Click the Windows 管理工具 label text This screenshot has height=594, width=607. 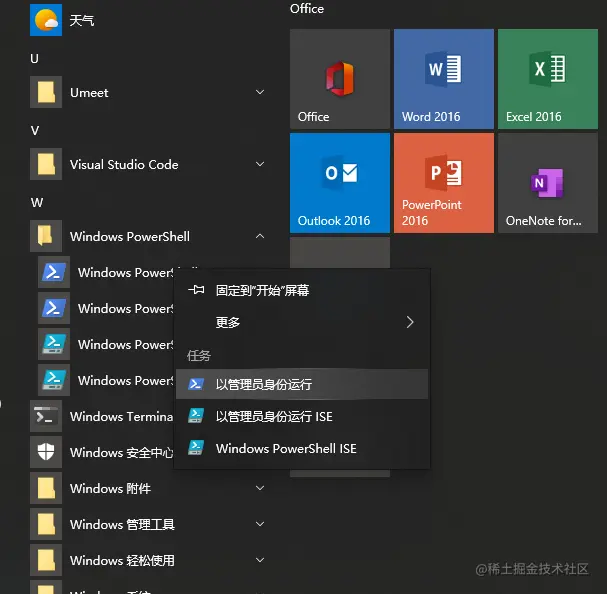[x=122, y=524]
